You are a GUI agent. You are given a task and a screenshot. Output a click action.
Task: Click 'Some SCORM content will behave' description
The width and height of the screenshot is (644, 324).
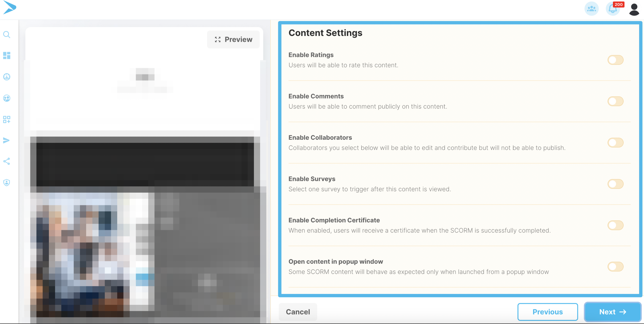click(419, 272)
